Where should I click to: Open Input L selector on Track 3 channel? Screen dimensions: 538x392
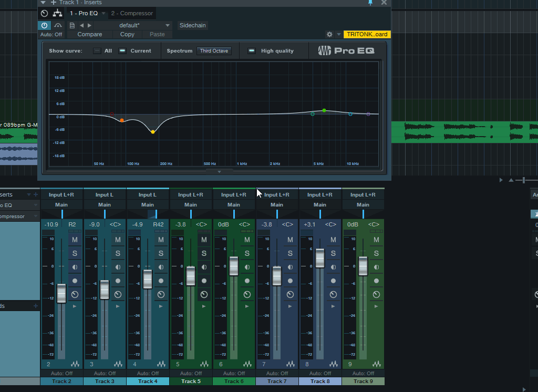(105, 194)
